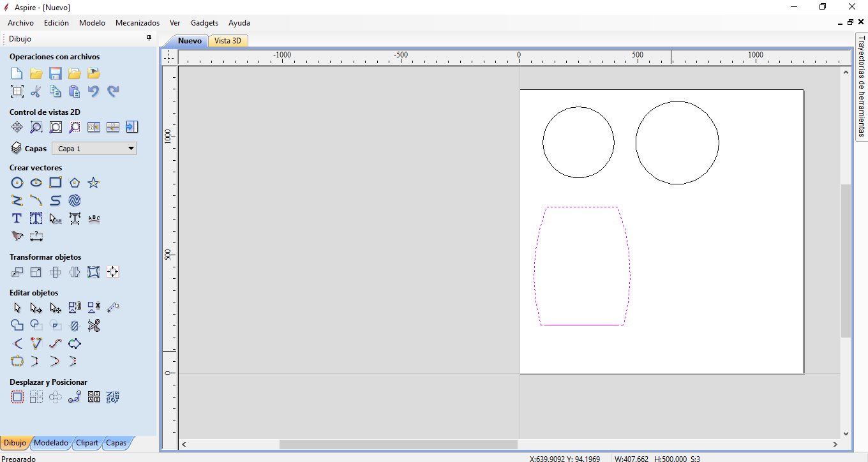Open the Archivo menu

click(x=20, y=22)
